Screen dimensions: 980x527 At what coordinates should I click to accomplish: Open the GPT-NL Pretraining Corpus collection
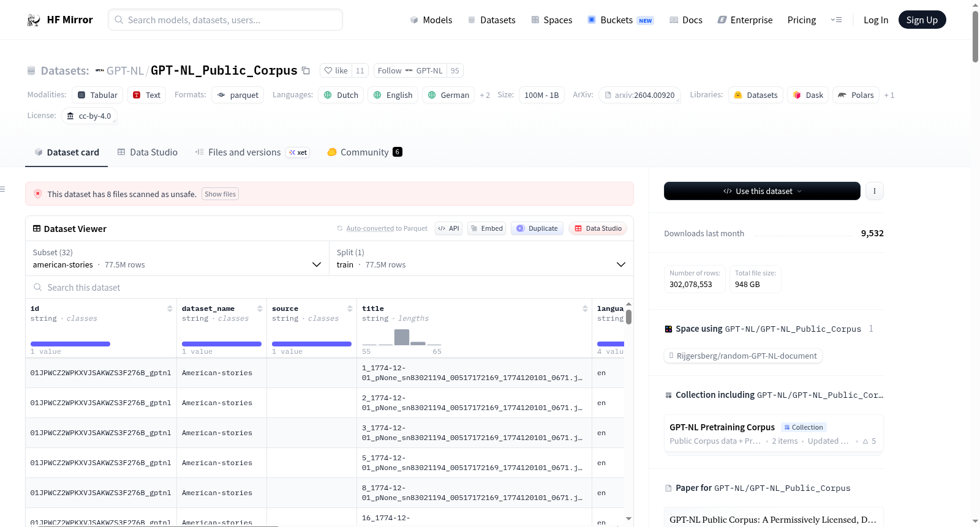coord(774,434)
